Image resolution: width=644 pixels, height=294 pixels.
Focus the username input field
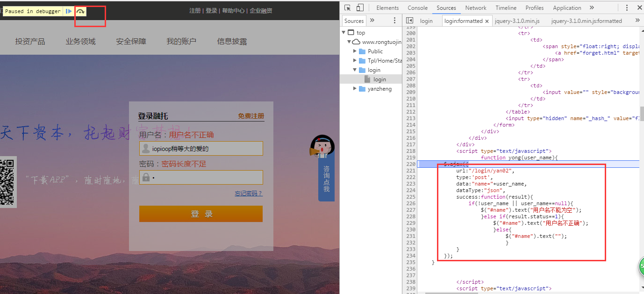click(201, 149)
